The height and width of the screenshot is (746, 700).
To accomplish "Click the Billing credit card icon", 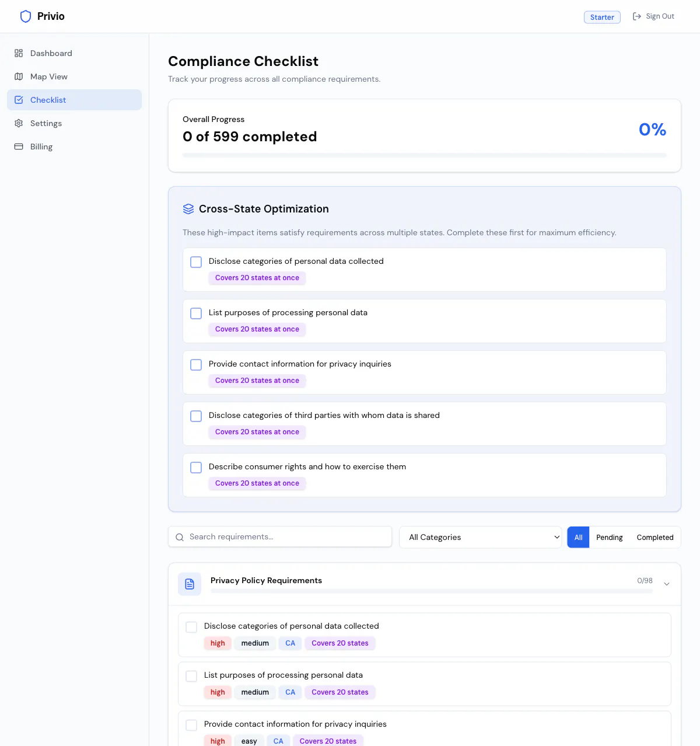I will coord(19,147).
